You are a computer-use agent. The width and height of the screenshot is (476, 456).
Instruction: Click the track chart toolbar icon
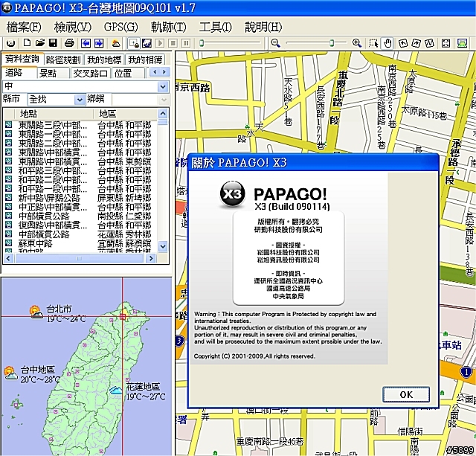[147, 43]
